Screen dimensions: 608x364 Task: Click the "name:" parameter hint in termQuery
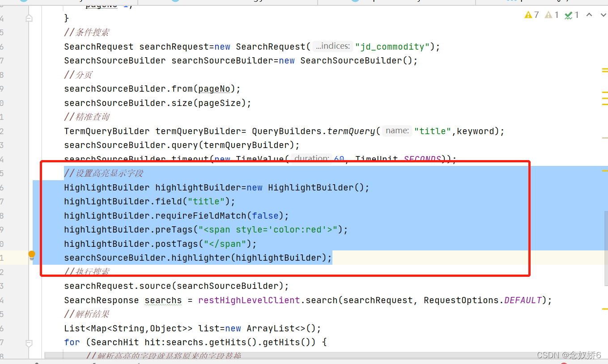click(x=397, y=131)
